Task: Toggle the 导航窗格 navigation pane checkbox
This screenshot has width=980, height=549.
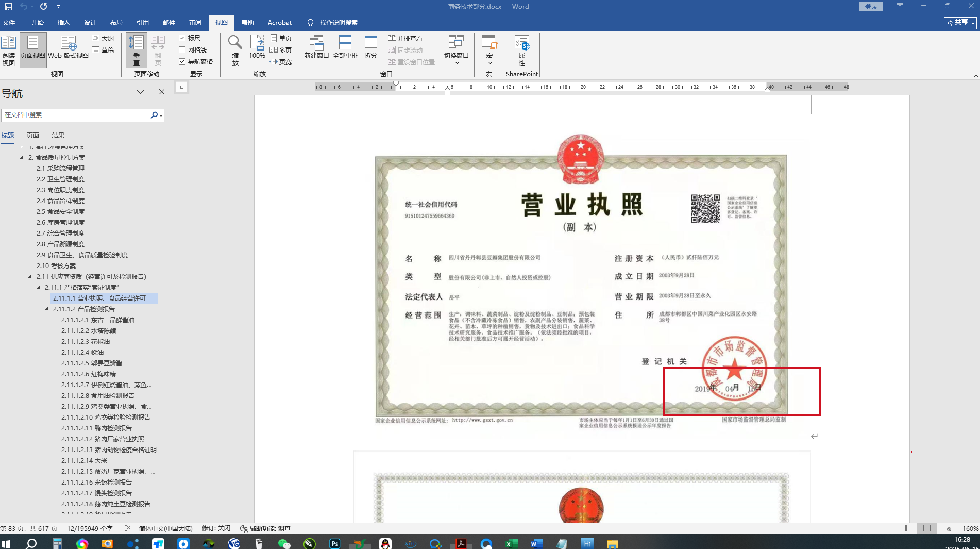Action: pos(182,62)
